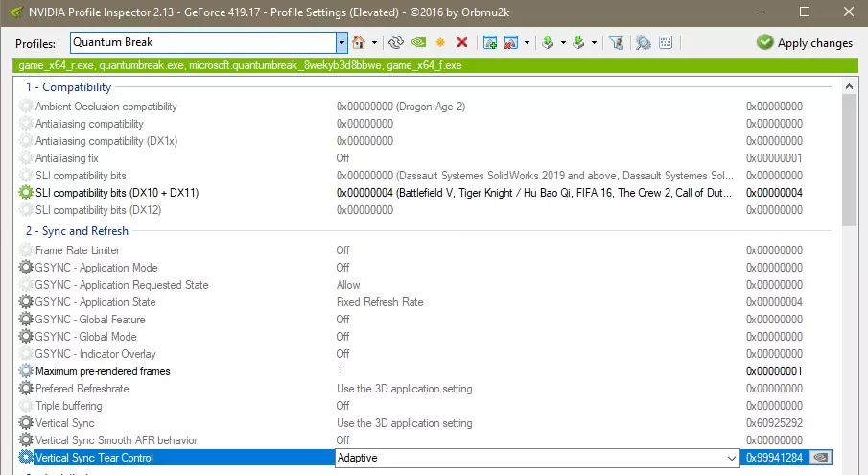Refresh the current profile with the arrows icon

(x=396, y=42)
